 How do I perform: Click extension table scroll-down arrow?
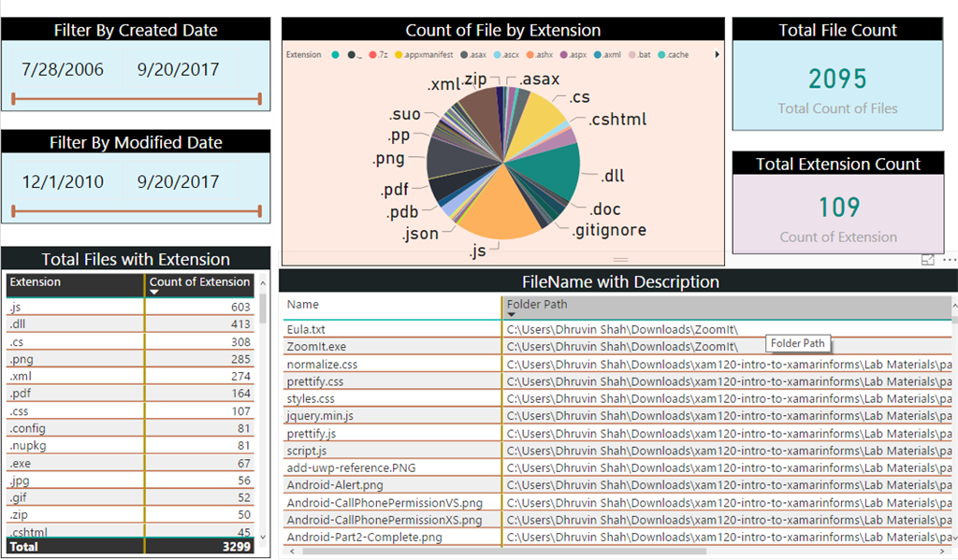(263, 538)
